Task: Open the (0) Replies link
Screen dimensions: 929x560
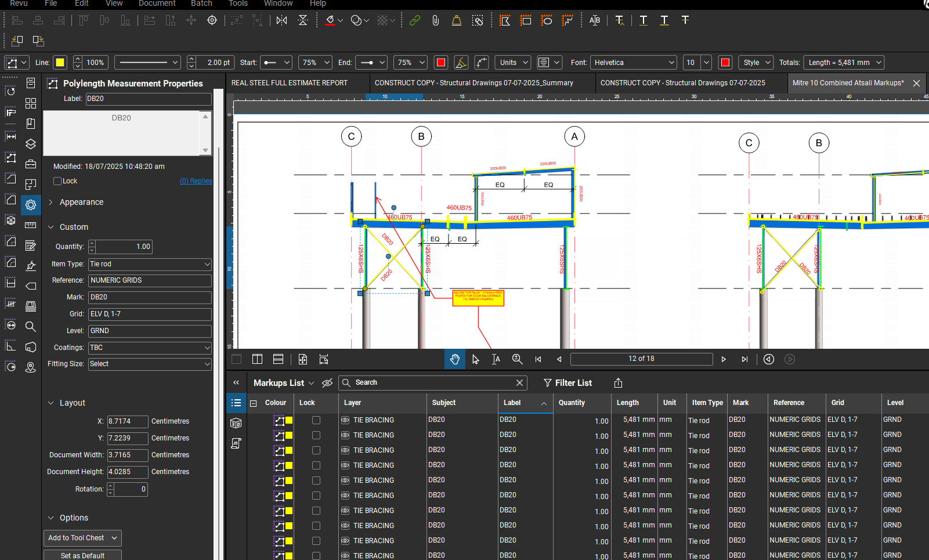Action: point(196,181)
